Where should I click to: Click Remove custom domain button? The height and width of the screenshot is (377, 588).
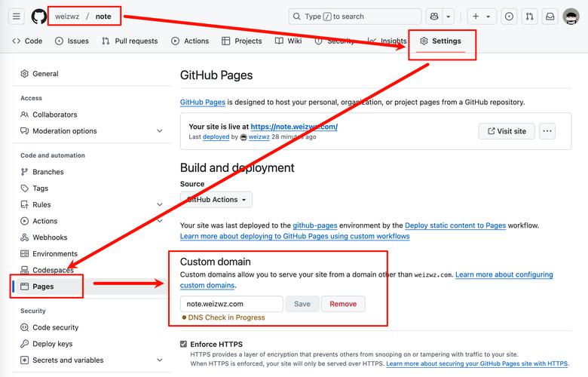click(343, 304)
